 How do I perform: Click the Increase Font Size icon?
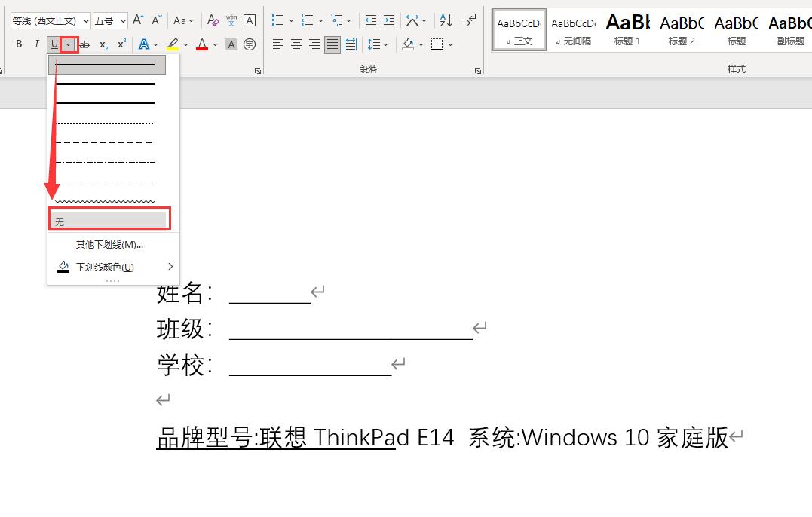coord(139,20)
